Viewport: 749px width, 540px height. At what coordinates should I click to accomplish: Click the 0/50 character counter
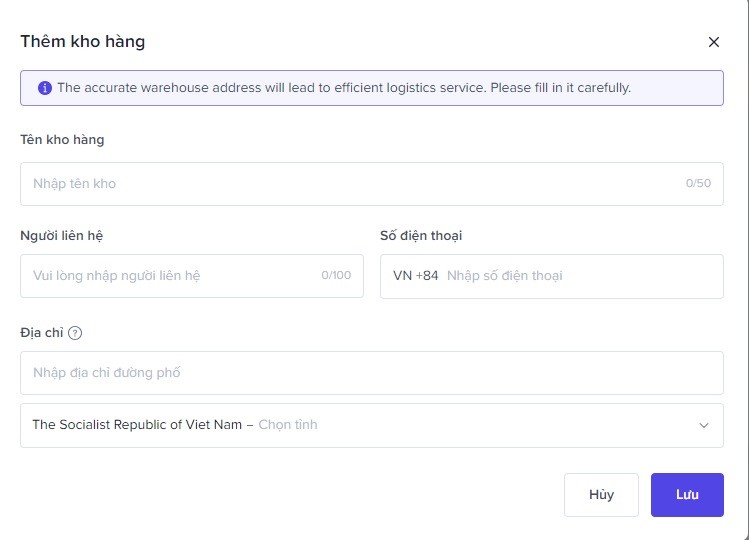pyautogui.click(x=698, y=184)
